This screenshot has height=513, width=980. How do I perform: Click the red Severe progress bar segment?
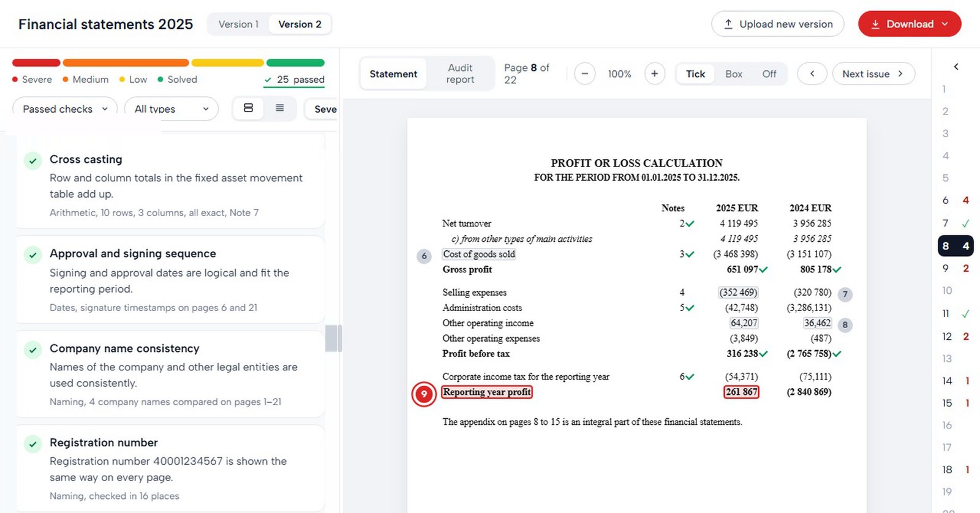[36, 62]
